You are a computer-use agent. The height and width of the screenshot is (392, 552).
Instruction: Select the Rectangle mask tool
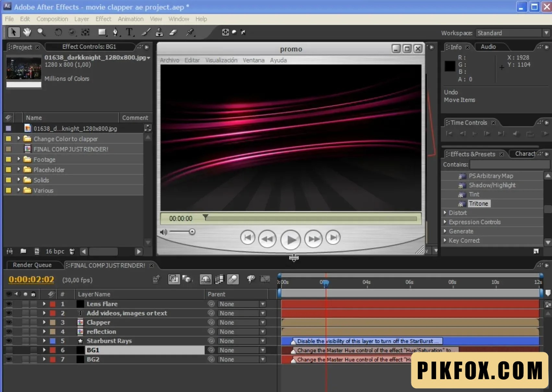102,32
